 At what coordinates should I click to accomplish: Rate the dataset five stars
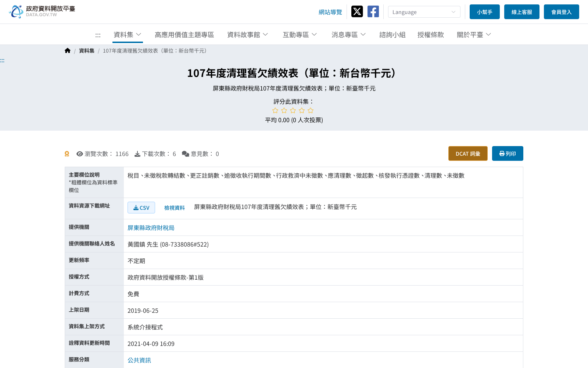coord(311,110)
